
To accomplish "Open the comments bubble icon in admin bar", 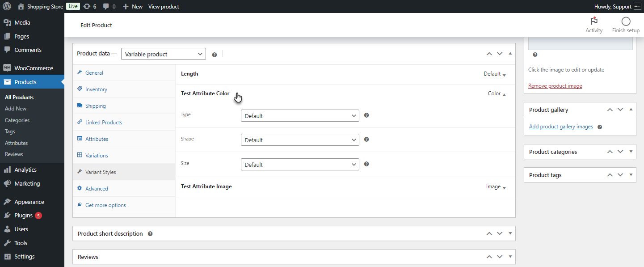I will tap(106, 7).
